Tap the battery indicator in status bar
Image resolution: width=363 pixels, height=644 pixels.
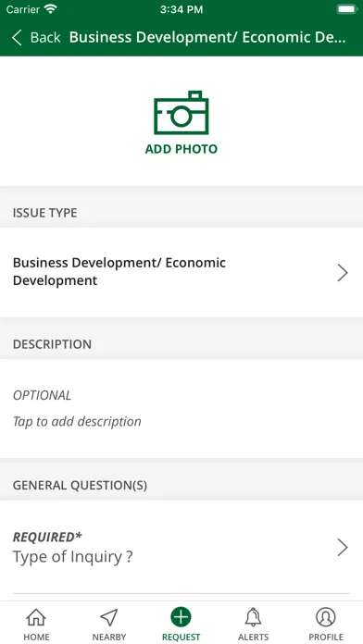coord(347,9)
